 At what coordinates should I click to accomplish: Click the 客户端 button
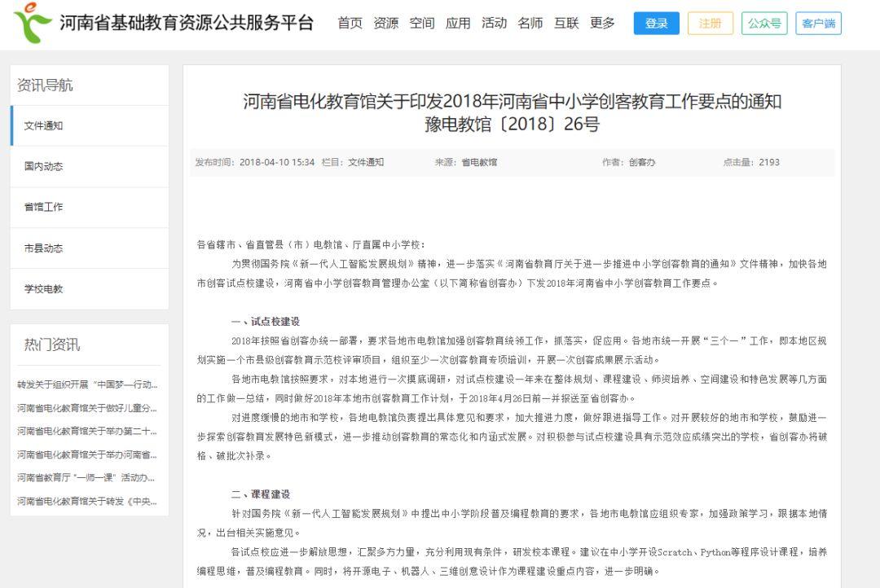point(818,24)
